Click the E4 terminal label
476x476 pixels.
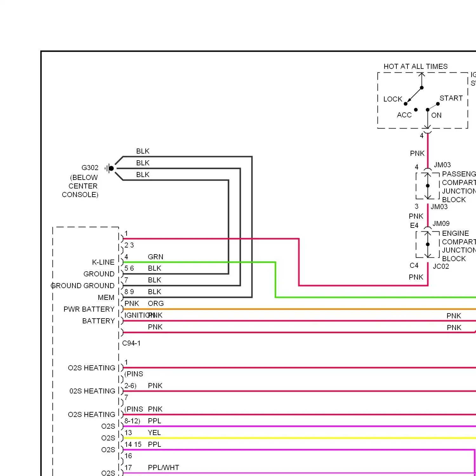(x=414, y=225)
